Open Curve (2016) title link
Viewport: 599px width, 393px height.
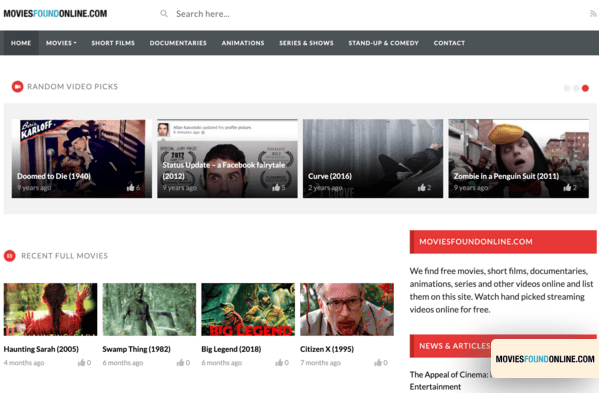330,176
